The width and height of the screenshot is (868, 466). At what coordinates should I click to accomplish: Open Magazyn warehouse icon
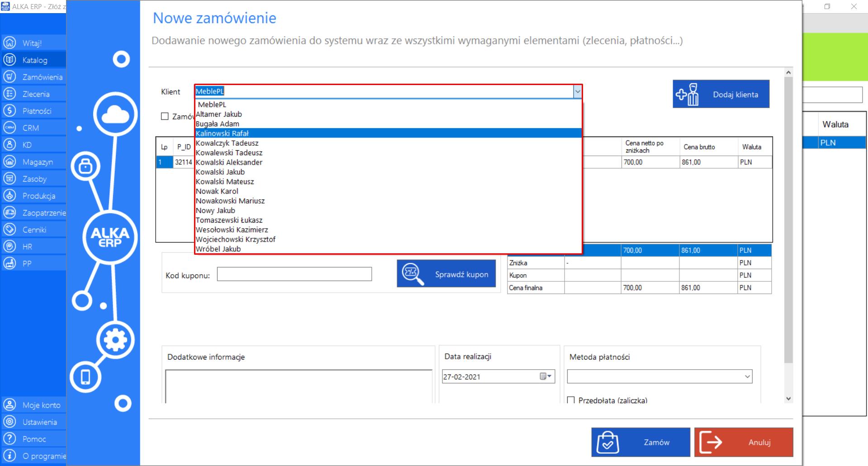(x=9, y=162)
